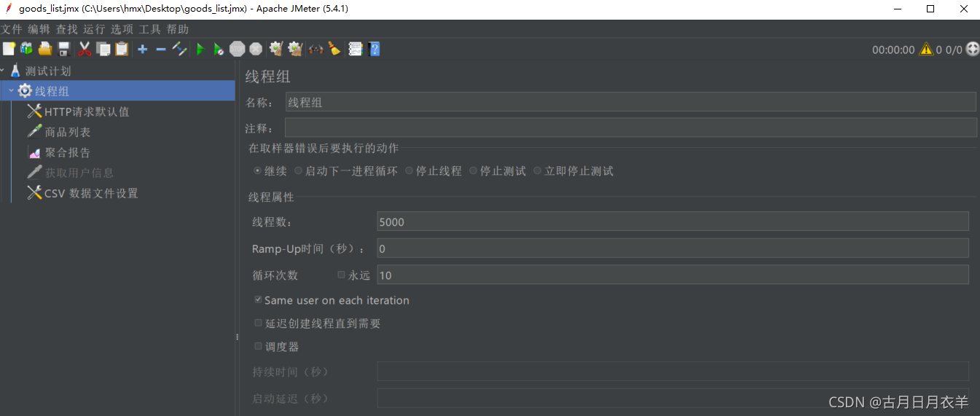Click the Help question mark icon

point(375,49)
